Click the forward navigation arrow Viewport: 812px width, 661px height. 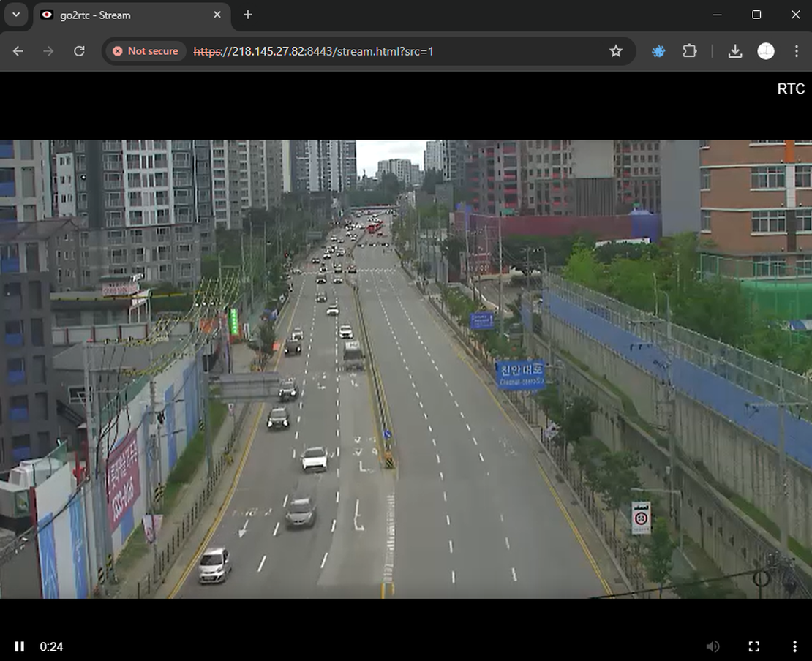48,51
